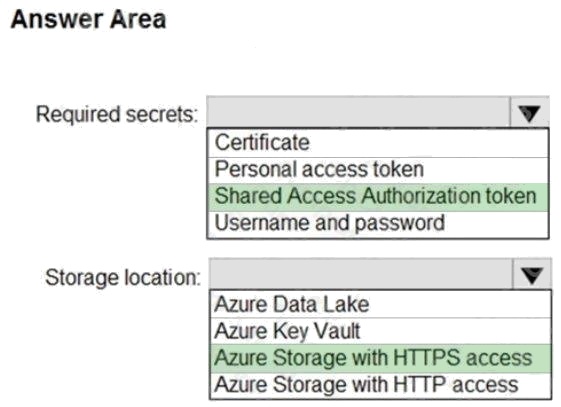Choose Personal access token from the list

pos(378,170)
